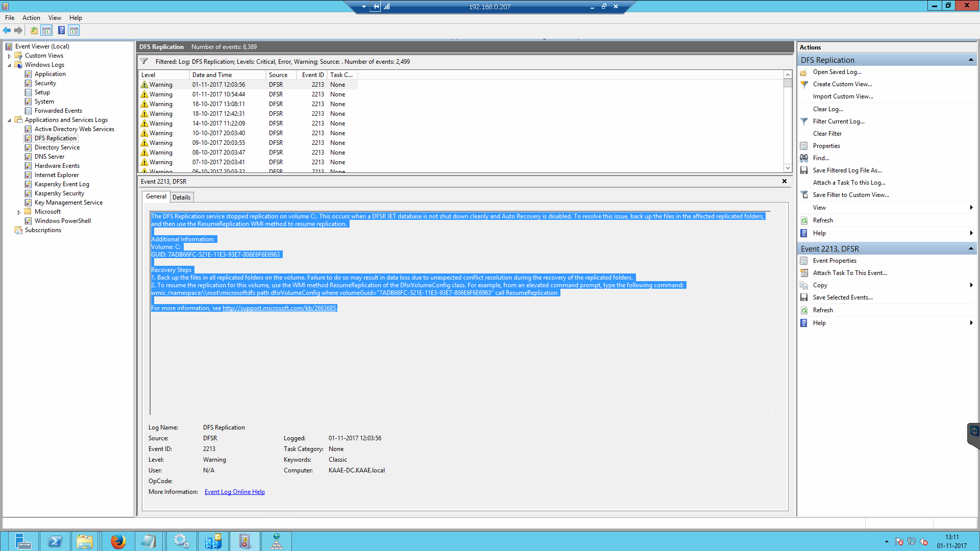Screen dimensions: 980x551
Task: Click the blue Help toolbar icon
Action: point(61,31)
